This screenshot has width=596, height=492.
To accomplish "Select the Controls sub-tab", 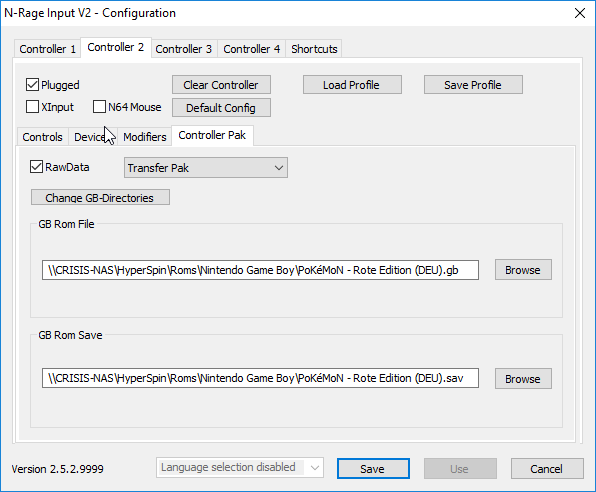I will click(x=42, y=137).
